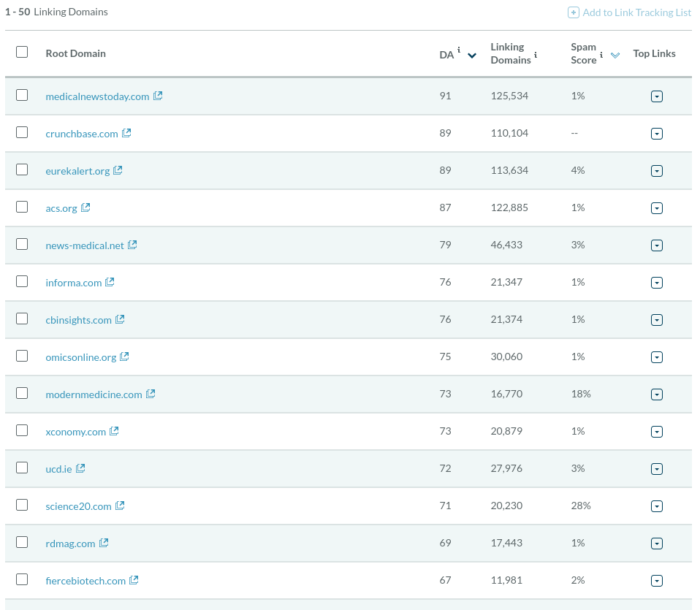Screen dimensions: 700x610
Task: Expand Top Links for science20.com
Action: [657, 506]
